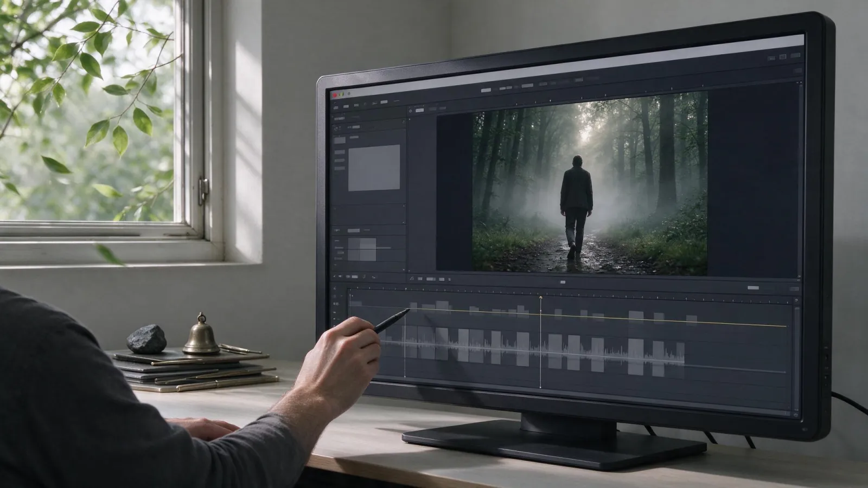Screen dimensions: 868x488
Task: Click the short slider beside the four-square gray grid
Action: pos(384,248)
